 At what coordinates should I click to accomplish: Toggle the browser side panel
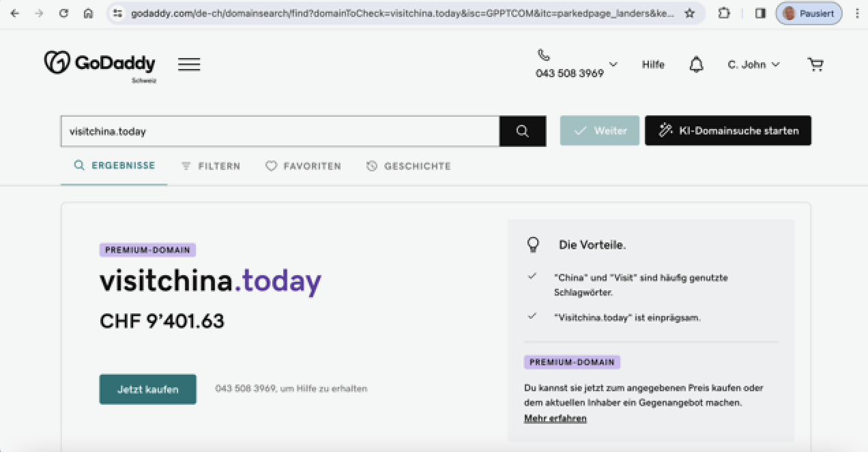pos(760,14)
